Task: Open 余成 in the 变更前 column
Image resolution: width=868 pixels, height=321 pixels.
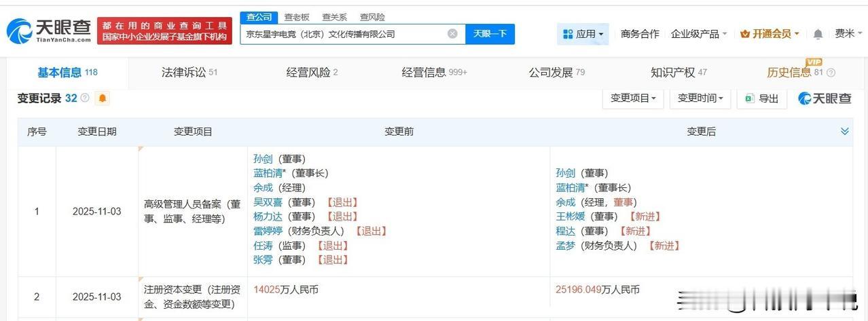Action: coord(263,187)
